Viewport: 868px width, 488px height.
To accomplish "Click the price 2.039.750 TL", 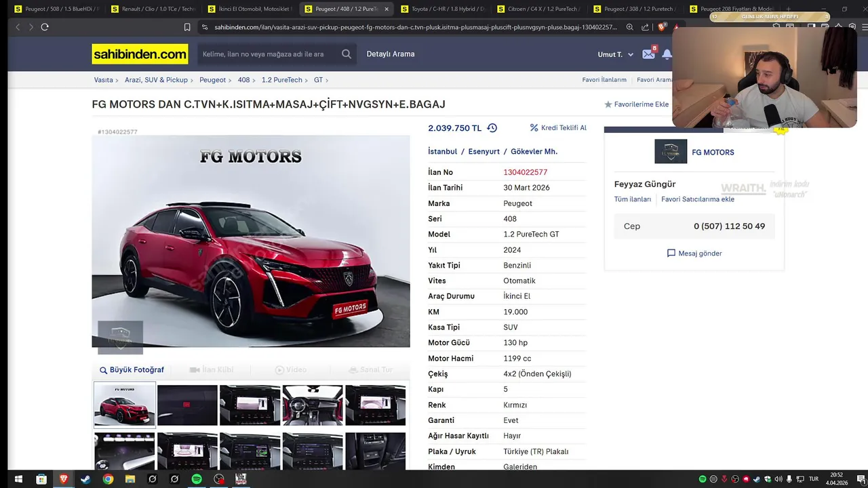I will [x=454, y=128].
